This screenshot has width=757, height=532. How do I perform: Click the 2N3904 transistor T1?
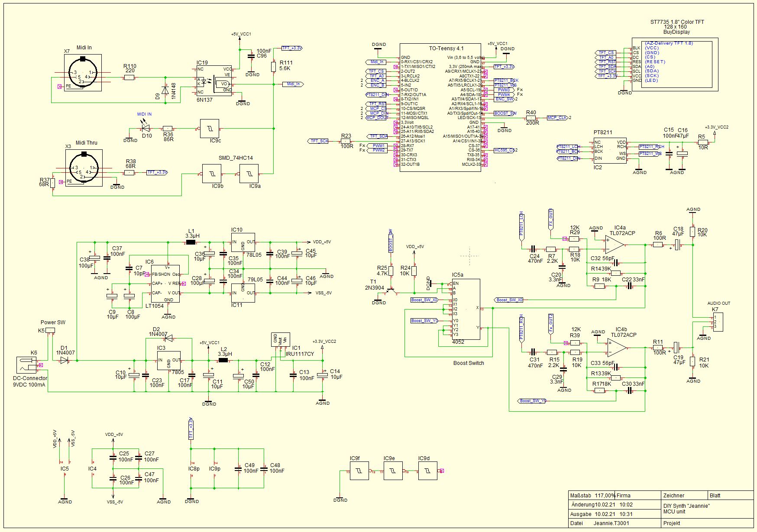(392, 290)
